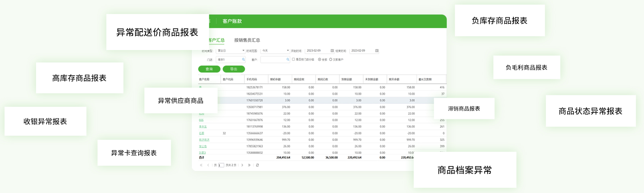Refresh the table with reload icon

(257, 165)
